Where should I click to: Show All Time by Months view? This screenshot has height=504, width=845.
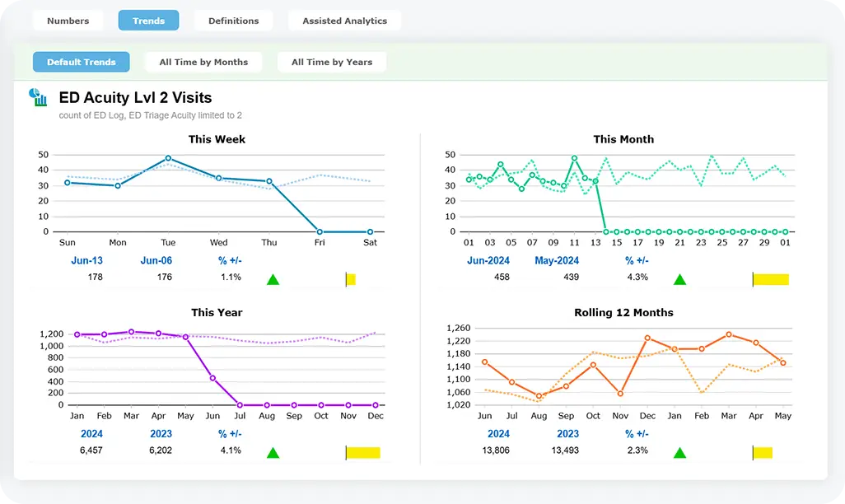coord(203,62)
